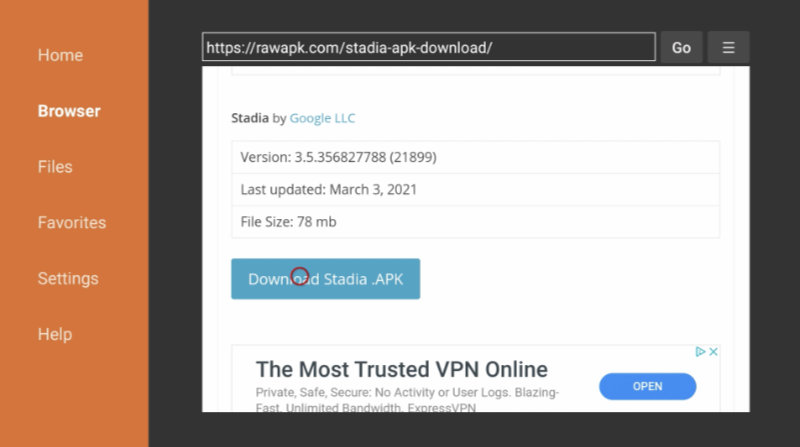The height and width of the screenshot is (447, 800).
Task: Select the Version 3.5.356827788 row
Action: (476, 157)
